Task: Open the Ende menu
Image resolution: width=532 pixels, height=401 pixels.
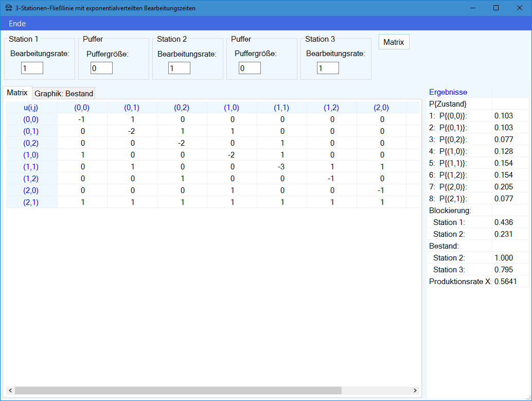Action: (x=17, y=24)
